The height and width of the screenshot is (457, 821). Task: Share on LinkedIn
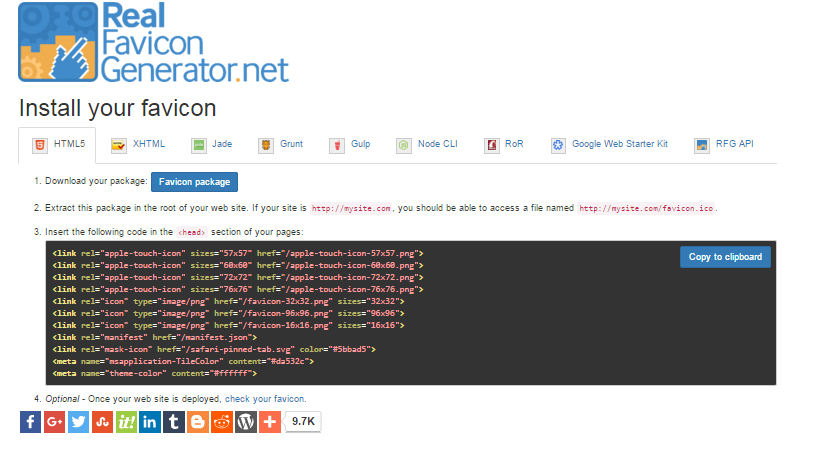[x=150, y=422]
